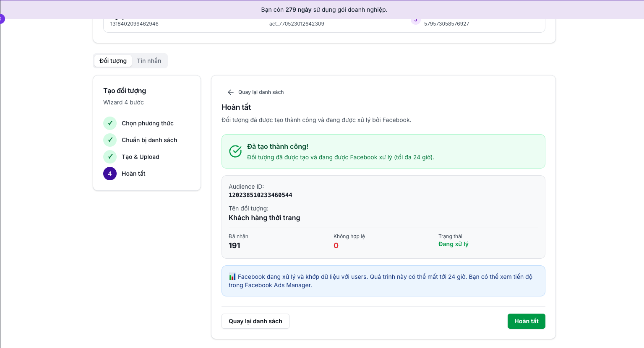
Task: Click checkmark icon for Chuẩn bị danh sách step
Action: pos(110,140)
